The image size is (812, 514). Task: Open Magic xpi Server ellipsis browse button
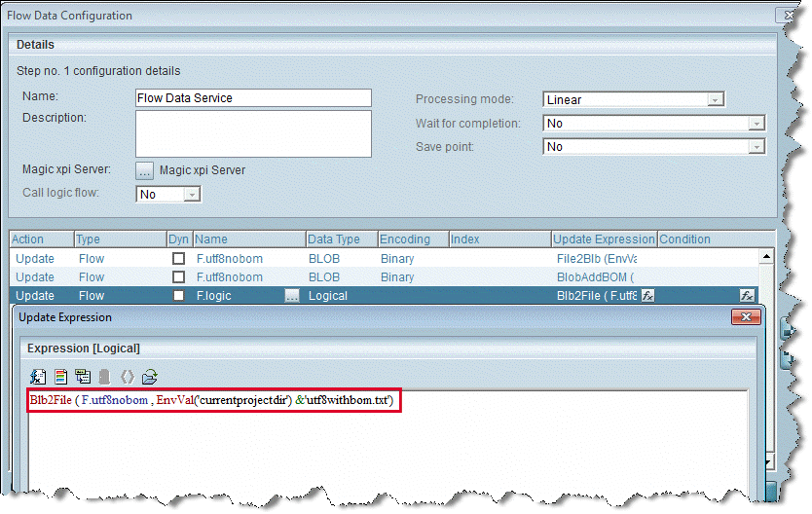[144, 170]
